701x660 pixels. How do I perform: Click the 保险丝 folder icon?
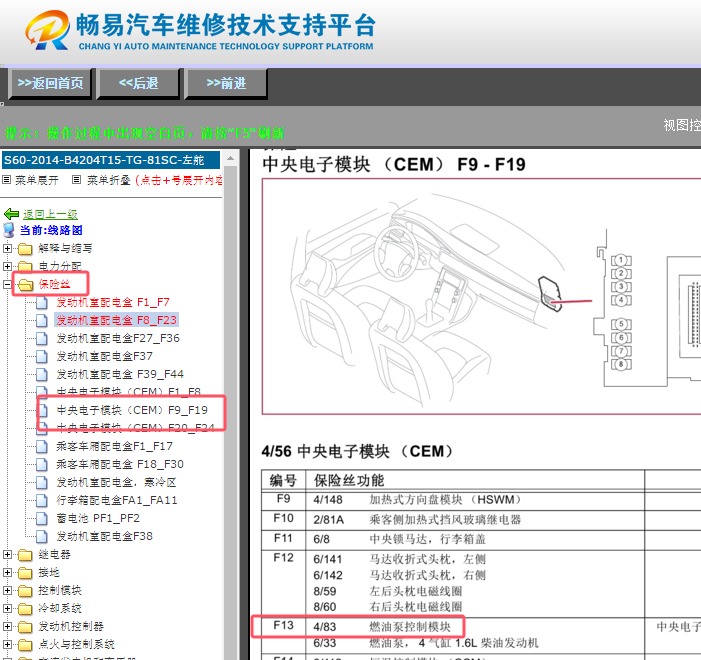coord(25,284)
